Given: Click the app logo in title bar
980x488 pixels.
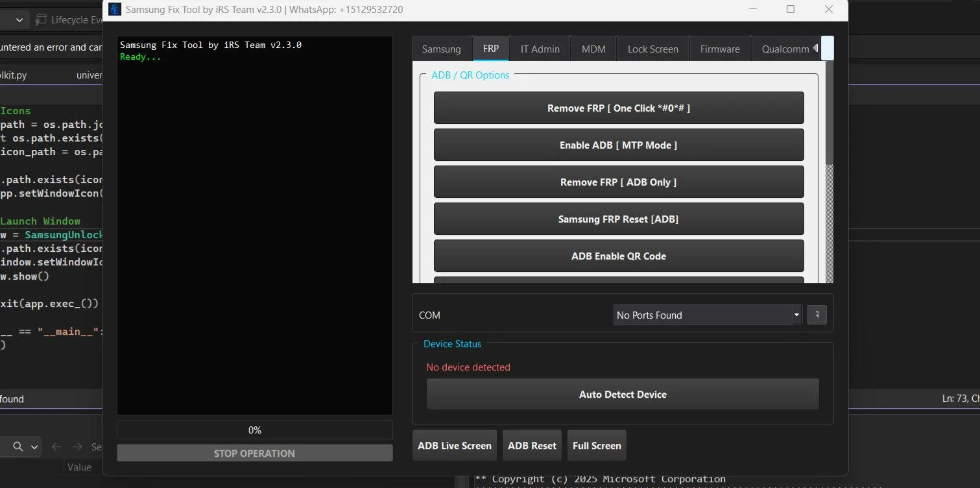Looking at the screenshot, I should click(114, 9).
